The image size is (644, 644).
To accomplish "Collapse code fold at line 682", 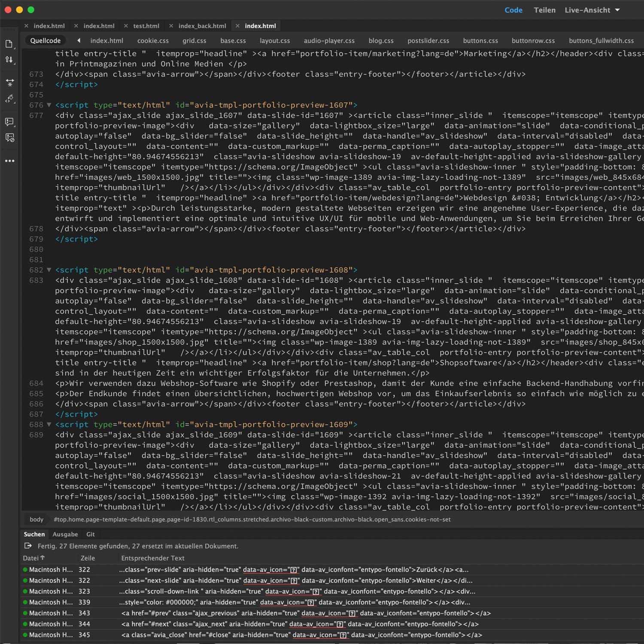I will coord(49,270).
